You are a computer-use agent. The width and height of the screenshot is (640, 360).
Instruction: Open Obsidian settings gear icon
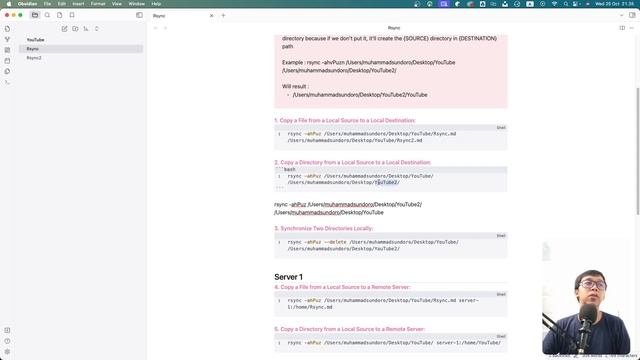(x=7, y=351)
